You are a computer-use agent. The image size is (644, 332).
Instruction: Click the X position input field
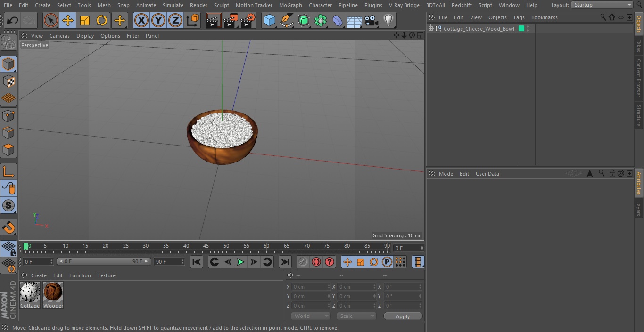(311, 287)
